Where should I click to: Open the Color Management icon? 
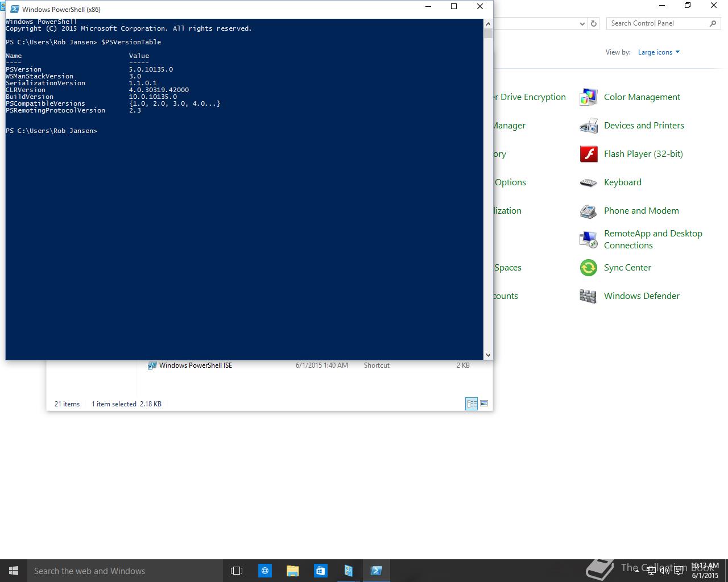click(588, 97)
